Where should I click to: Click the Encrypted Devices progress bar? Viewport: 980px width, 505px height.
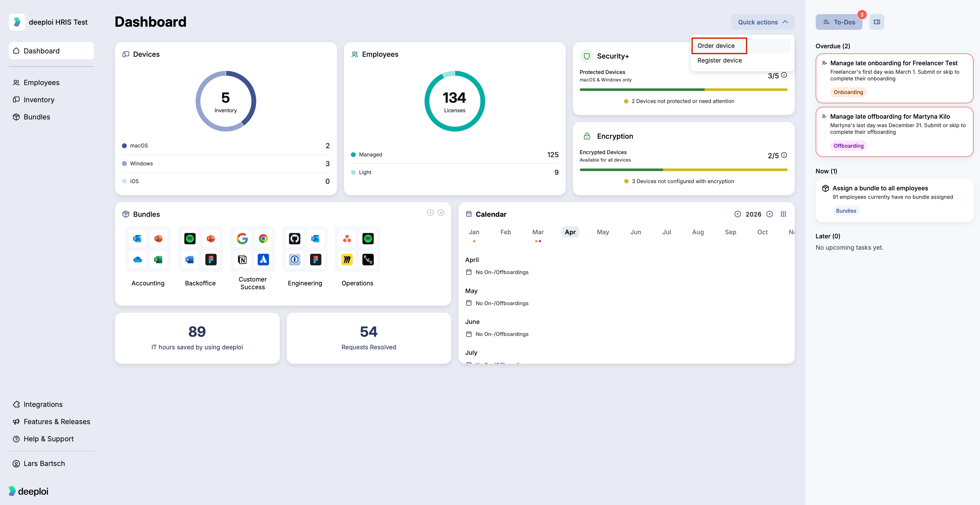[683, 170]
